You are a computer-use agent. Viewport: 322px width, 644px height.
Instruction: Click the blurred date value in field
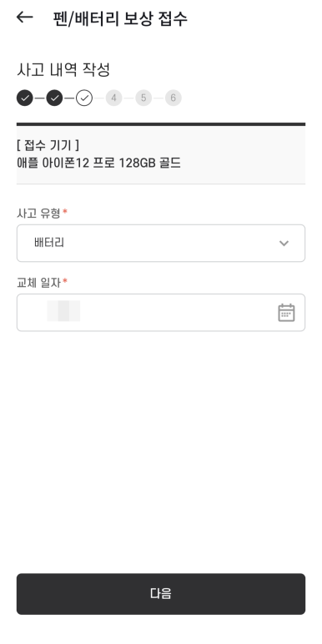pos(63,311)
